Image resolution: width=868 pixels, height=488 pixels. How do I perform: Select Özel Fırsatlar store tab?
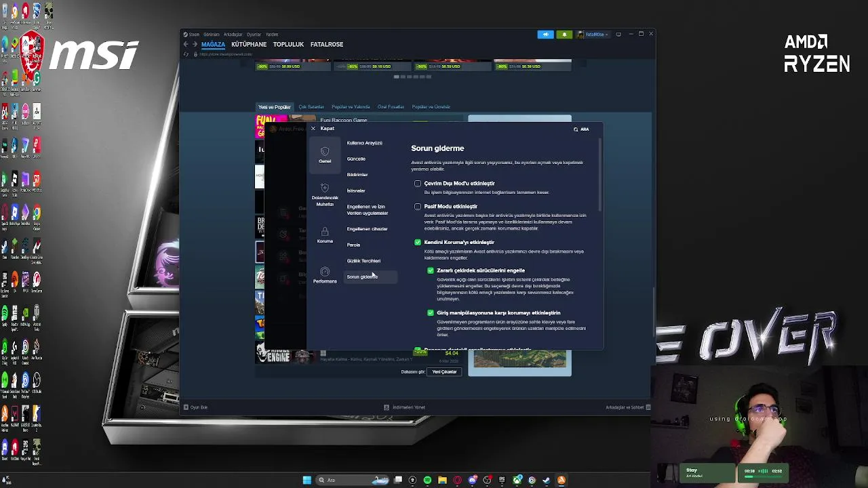tap(391, 107)
